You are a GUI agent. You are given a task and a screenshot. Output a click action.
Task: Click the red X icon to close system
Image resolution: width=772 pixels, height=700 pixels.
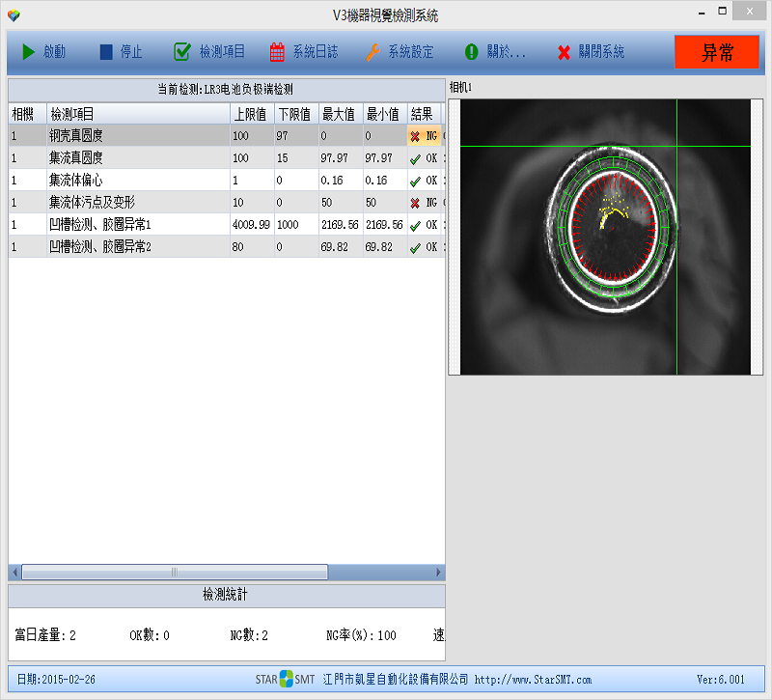point(564,51)
